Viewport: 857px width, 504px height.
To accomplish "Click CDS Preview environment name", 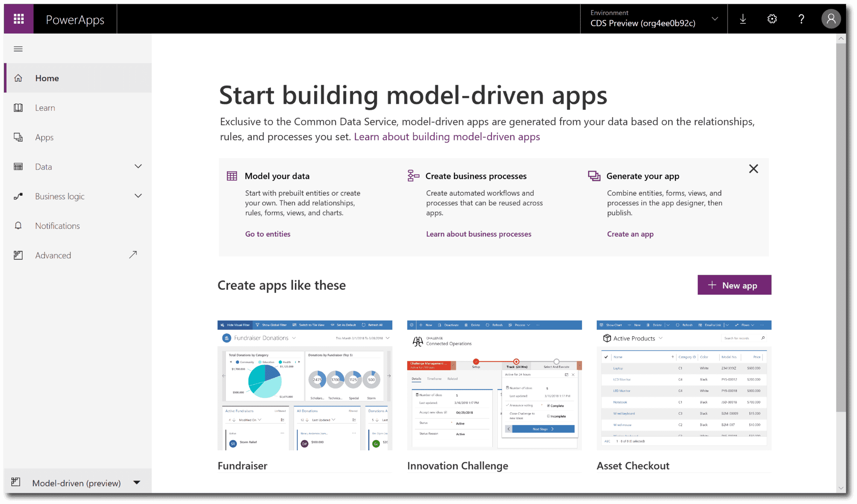I will pos(643,23).
